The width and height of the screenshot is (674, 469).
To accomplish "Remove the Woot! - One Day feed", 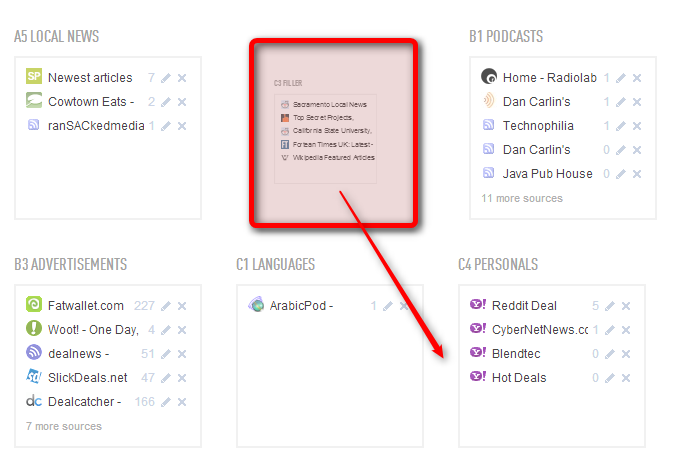I will [182, 330].
